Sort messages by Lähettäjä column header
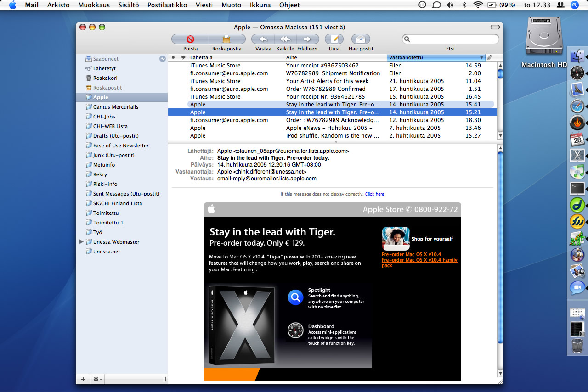This screenshot has height=392, width=588. (236, 57)
